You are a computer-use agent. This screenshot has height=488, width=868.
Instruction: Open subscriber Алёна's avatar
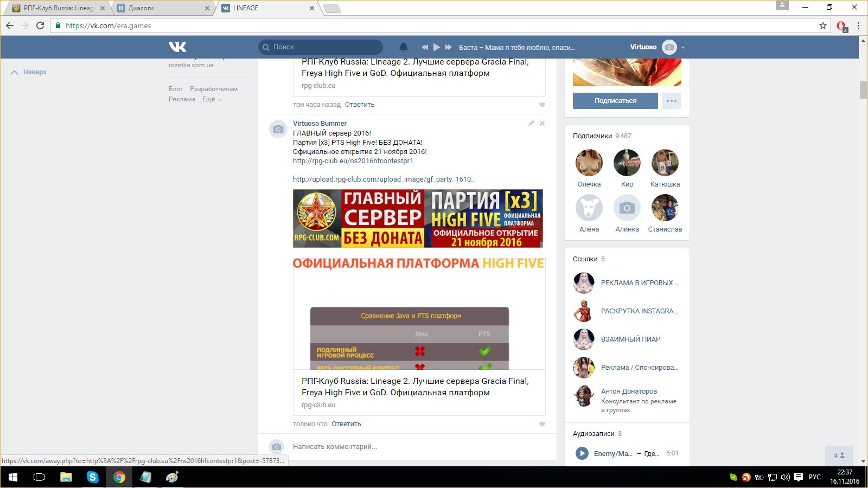[x=589, y=208]
